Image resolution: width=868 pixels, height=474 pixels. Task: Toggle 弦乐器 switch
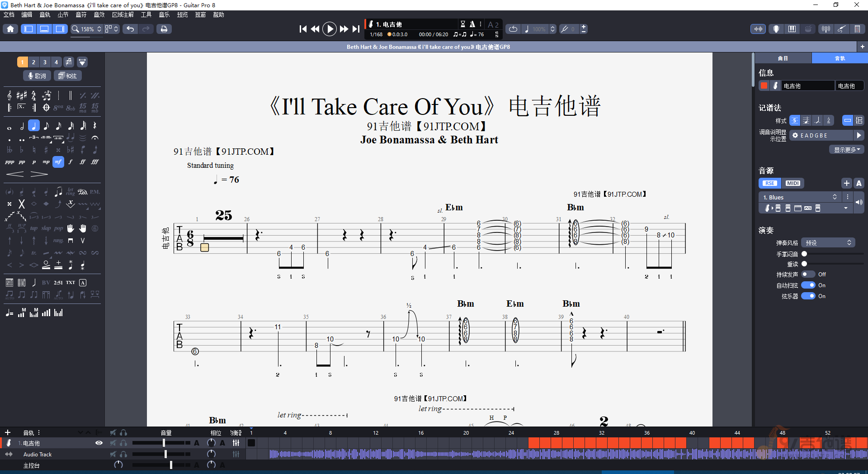[x=808, y=296]
